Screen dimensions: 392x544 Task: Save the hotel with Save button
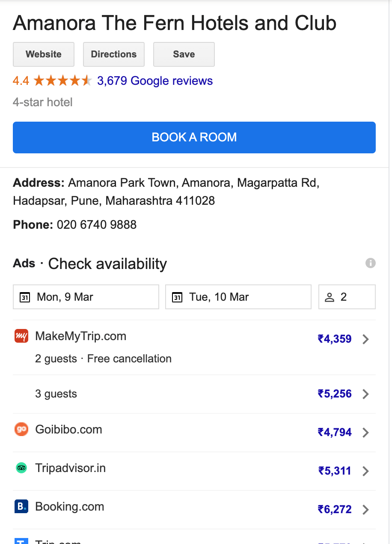coord(184,54)
